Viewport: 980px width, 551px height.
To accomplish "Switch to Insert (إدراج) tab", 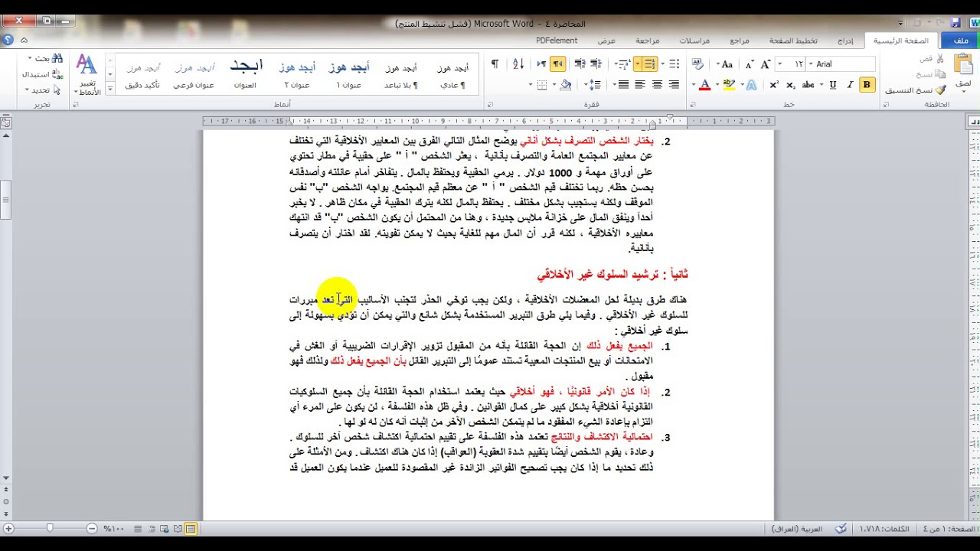I will click(845, 41).
